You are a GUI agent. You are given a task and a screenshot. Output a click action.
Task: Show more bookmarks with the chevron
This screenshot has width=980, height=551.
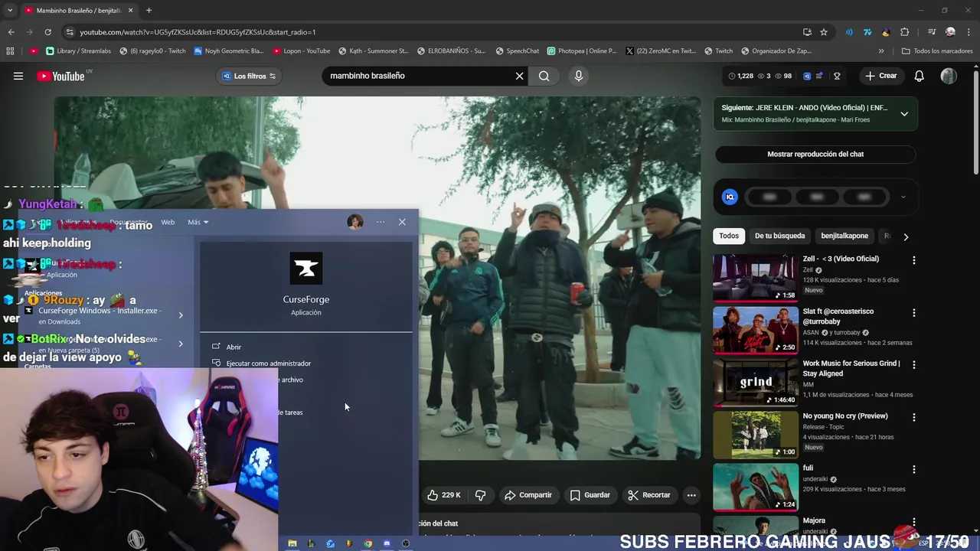[881, 51]
